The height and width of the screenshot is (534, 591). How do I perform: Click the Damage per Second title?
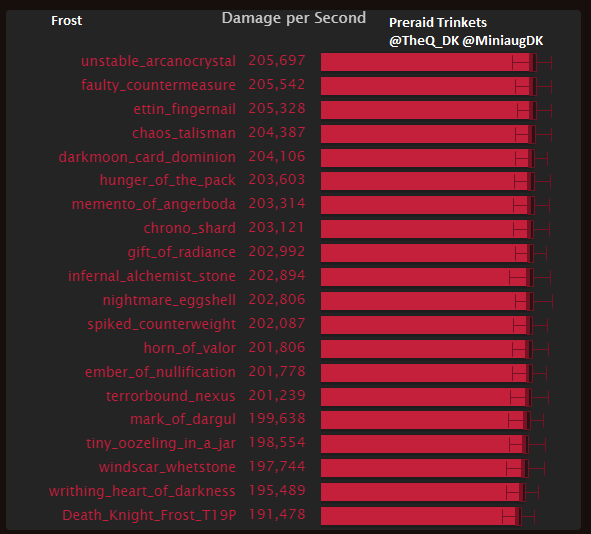[294, 18]
